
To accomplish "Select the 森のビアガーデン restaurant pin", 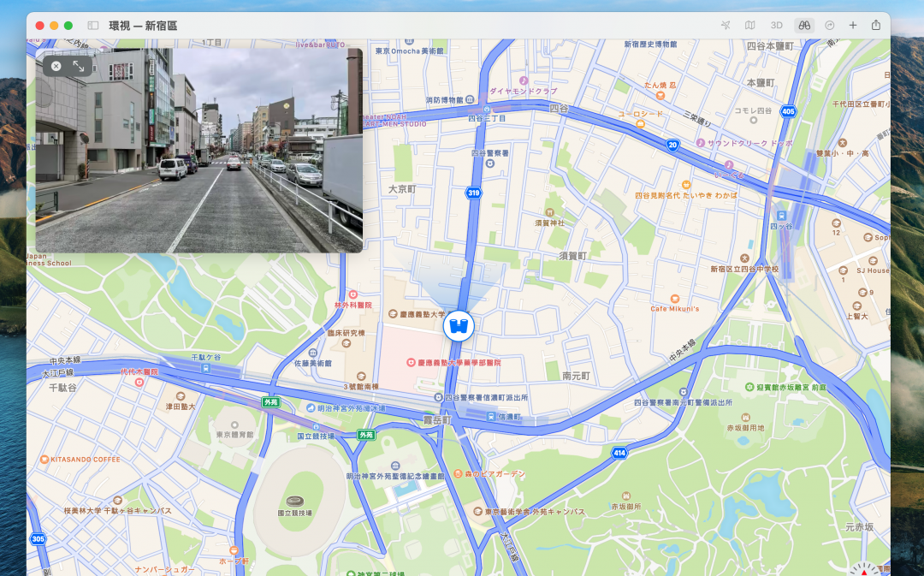I will coord(458,473).
